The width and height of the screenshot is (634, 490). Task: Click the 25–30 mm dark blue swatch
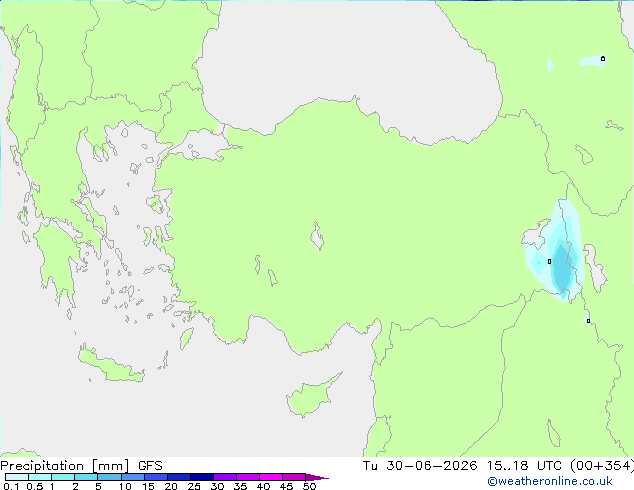(x=202, y=477)
